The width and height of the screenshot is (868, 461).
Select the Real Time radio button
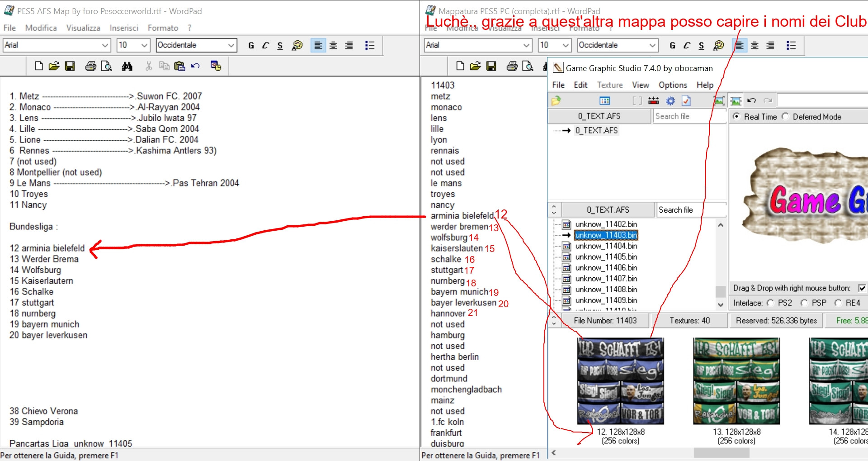[x=736, y=116]
